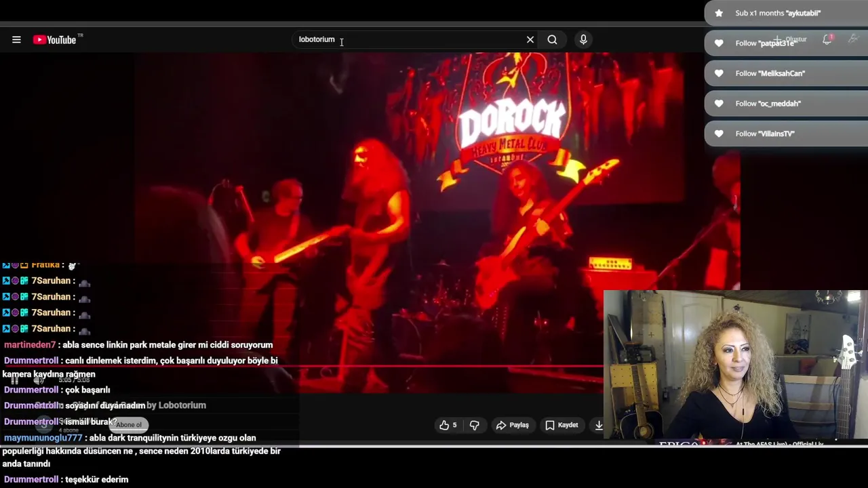Open the Lobotorium channel avatar
The width and height of the screenshot is (868, 488).
pyautogui.click(x=44, y=425)
